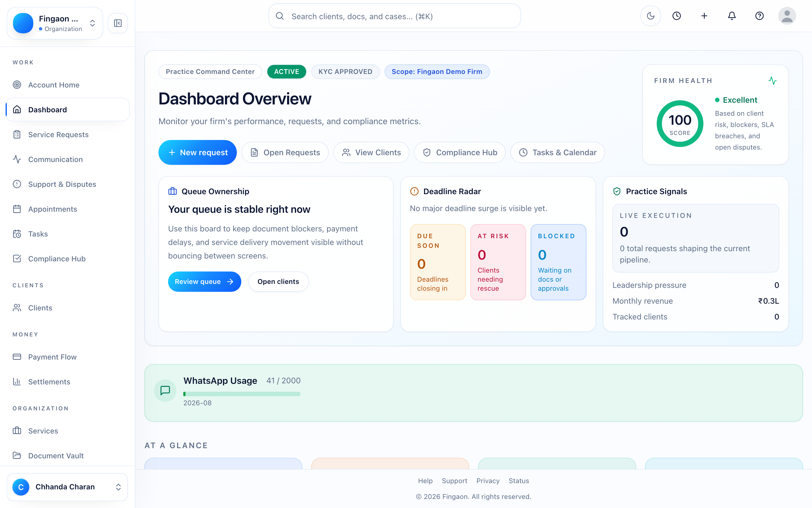Click the WhatsApp usage progress bar
This screenshot has width=812, height=508.
click(x=242, y=394)
